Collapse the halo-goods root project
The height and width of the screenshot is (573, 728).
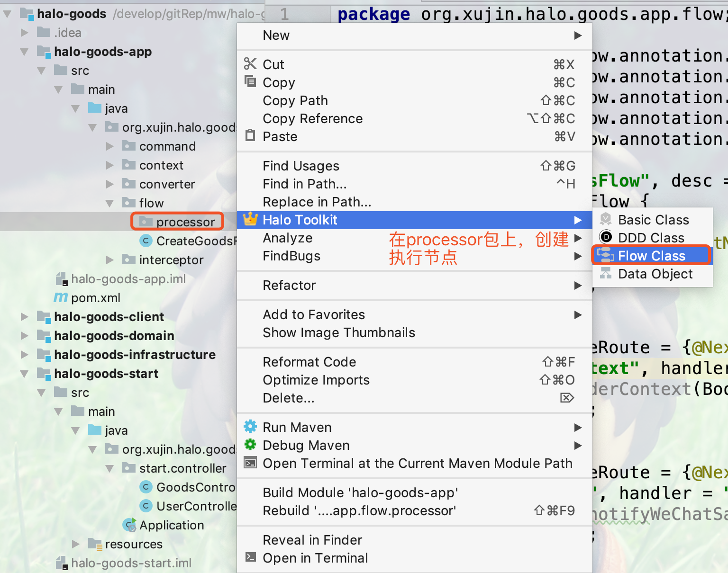point(8,14)
